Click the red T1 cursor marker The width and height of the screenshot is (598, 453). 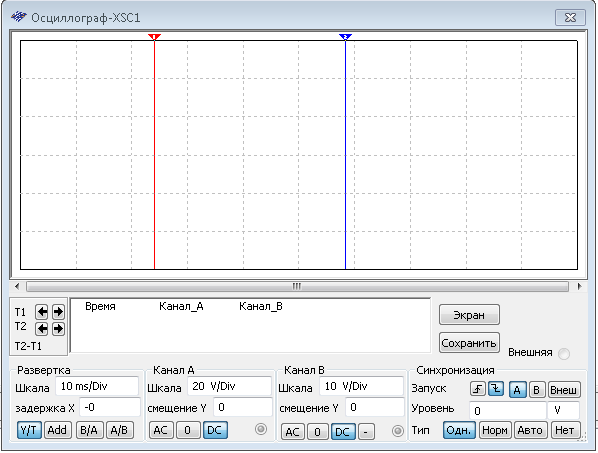[154, 37]
